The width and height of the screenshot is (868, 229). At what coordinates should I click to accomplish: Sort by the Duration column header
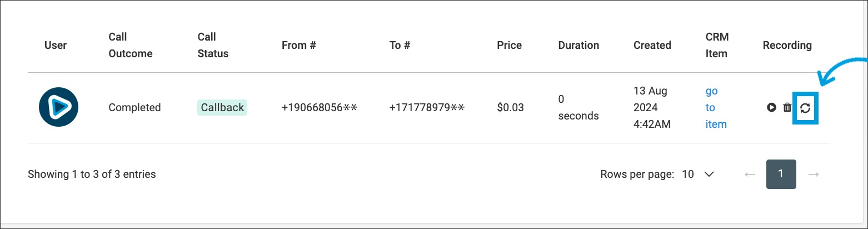coord(578,45)
